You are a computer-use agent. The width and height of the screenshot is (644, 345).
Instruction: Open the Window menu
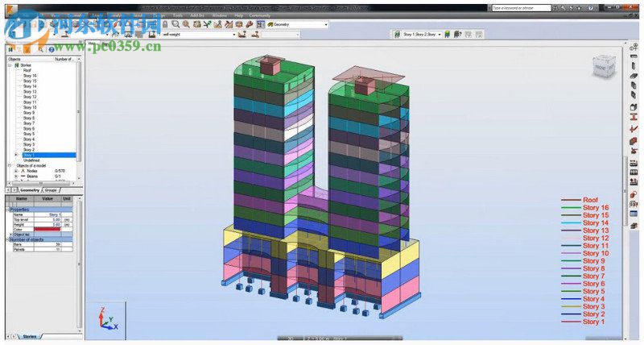pyautogui.click(x=219, y=15)
